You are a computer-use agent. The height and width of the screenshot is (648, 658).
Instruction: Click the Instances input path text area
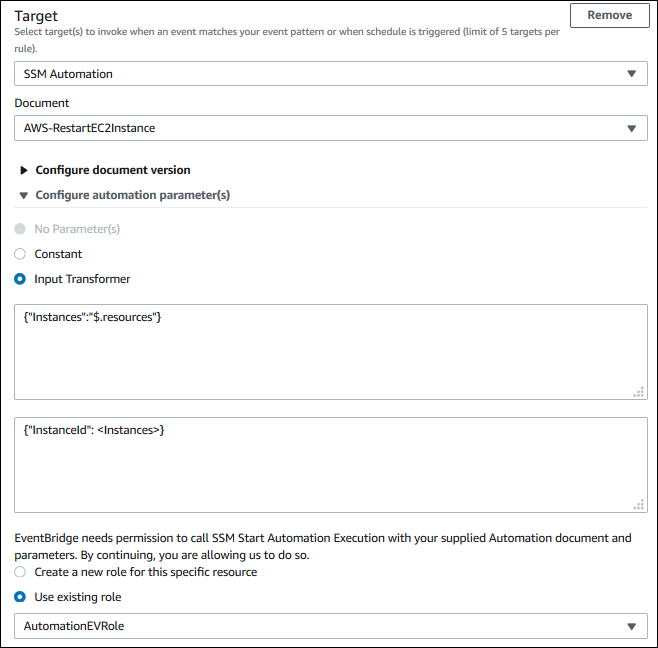pos(330,352)
